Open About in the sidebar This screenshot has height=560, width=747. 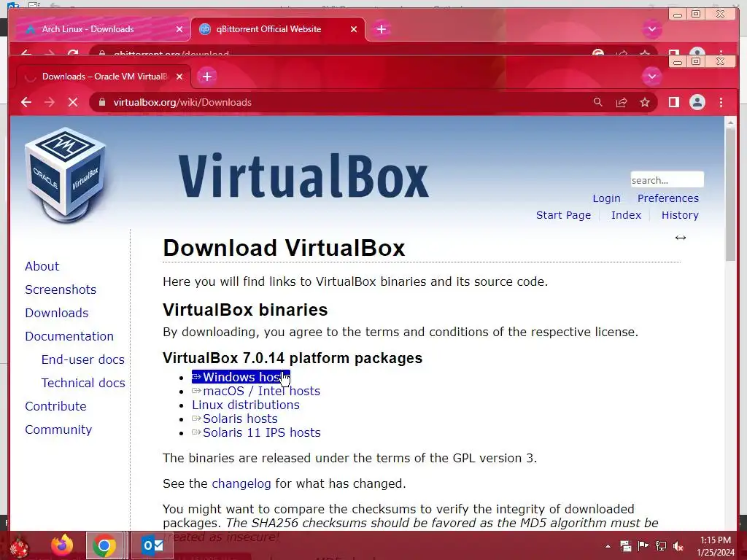click(x=42, y=266)
